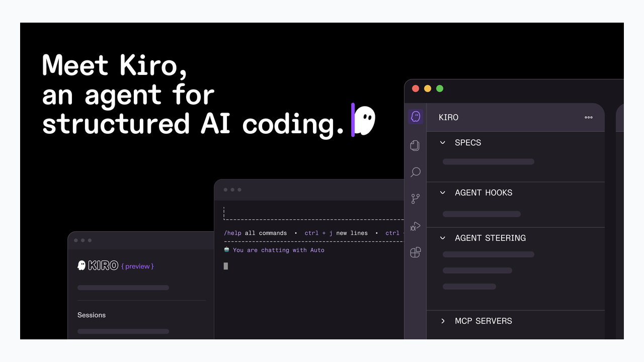
Task: Select the "Sessions" heading in preview window
Action: (x=92, y=315)
